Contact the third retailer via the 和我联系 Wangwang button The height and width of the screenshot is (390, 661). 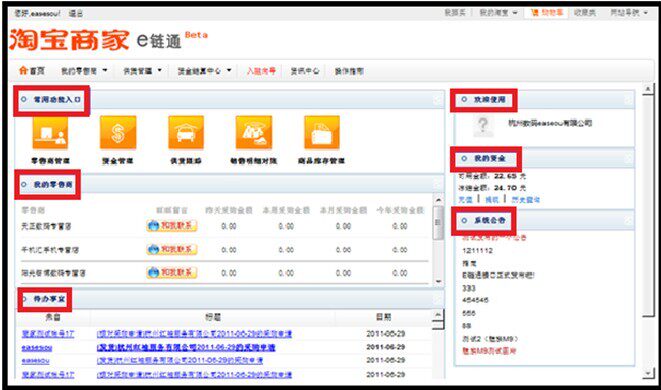pyautogui.click(x=172, y=273)
